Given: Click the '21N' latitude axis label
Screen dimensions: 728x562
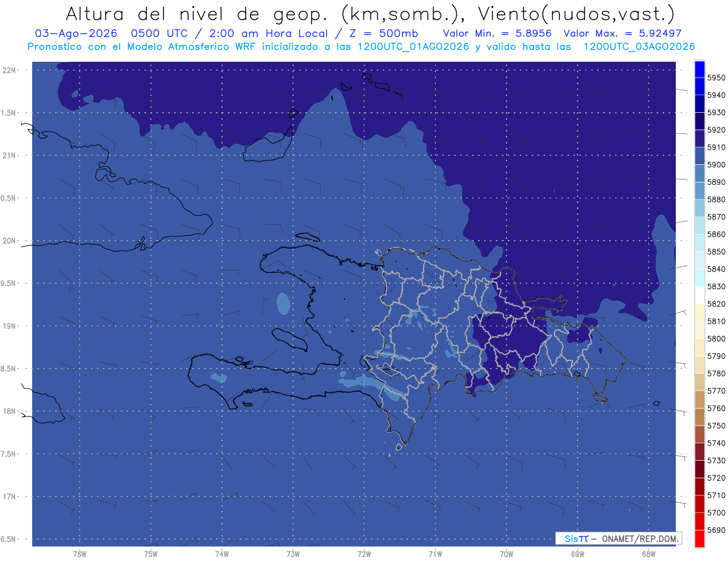Looking at the screenshot, I should tap(10, 156).
